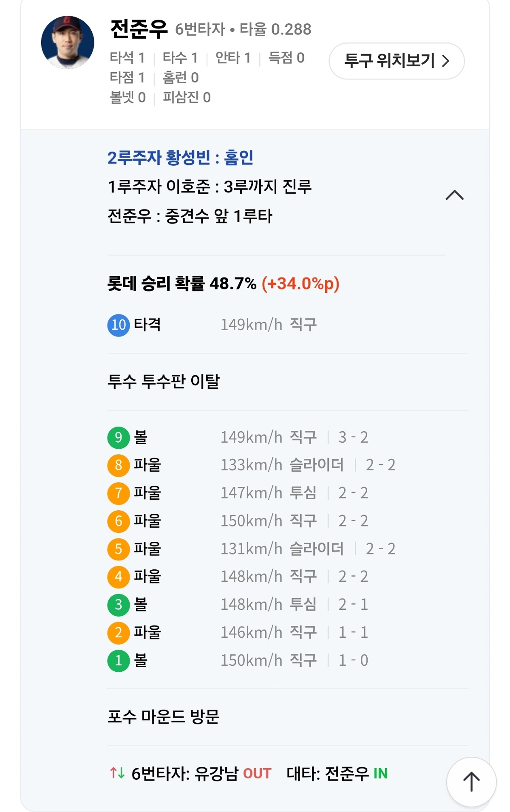The width and height of the screenshot is (510, 812).
Task: Select pitch number 2 orange circle
Action: [118, 633]
